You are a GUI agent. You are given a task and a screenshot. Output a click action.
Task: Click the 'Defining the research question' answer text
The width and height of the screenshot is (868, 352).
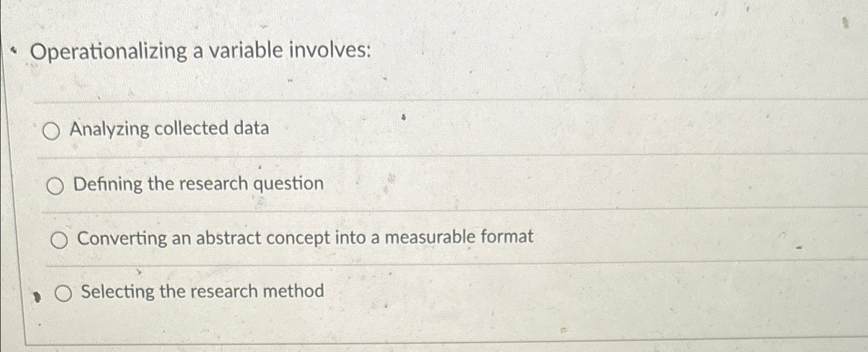tap(198, 184)
